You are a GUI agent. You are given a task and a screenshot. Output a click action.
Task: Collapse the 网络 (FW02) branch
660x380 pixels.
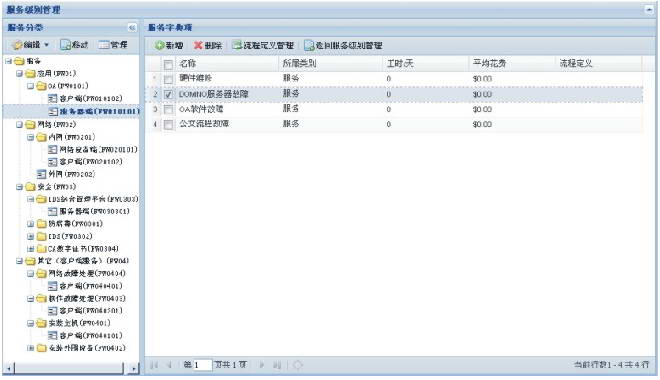(19, 125)
